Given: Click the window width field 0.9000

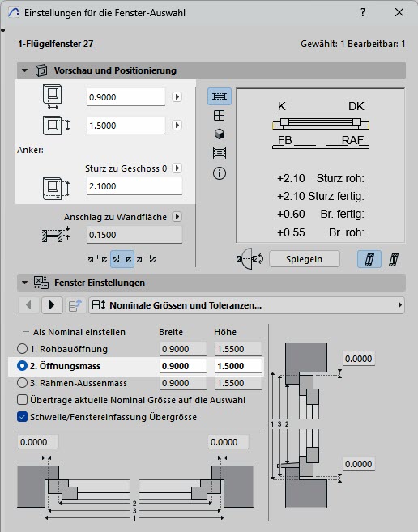Looking at the screenshot, I should pos(126,97).
